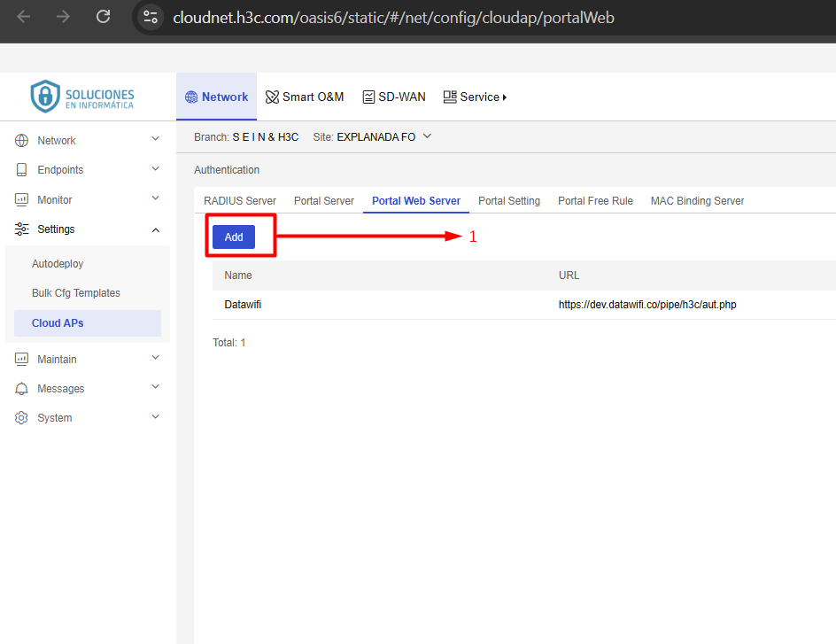Click the URL column header
Screen dimensions: 836x644
(x=569, y=275)
